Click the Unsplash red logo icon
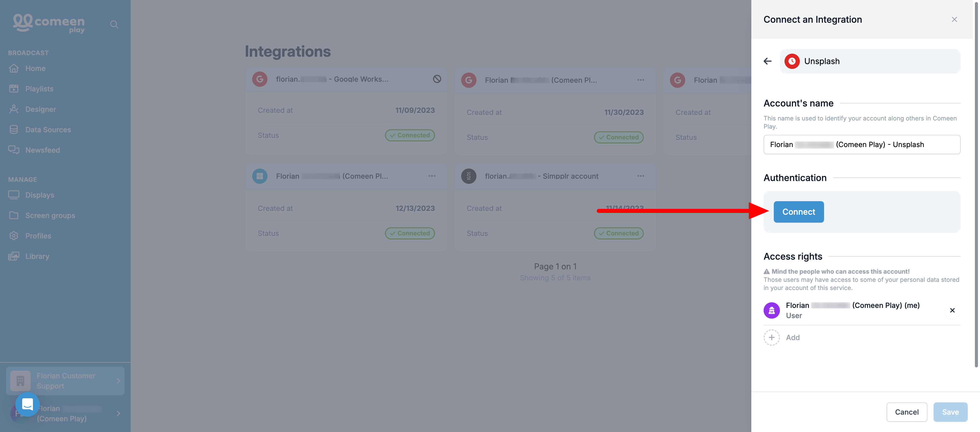 pyautogui.click(x=792, y=61)
